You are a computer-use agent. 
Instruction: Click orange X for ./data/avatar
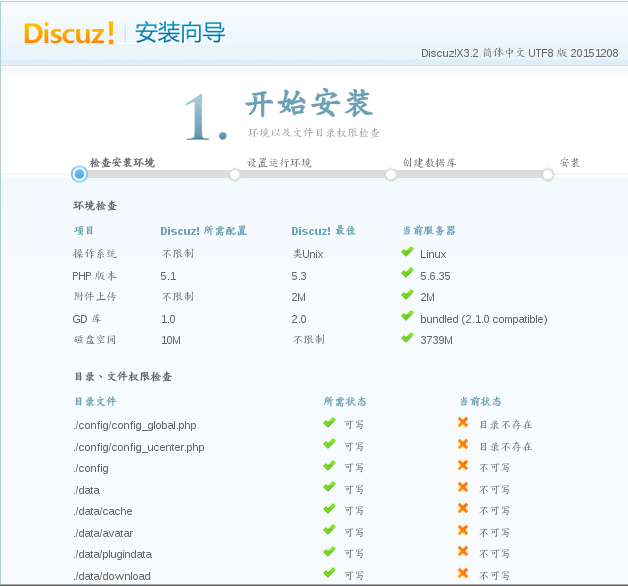click(x=463, y=530)
